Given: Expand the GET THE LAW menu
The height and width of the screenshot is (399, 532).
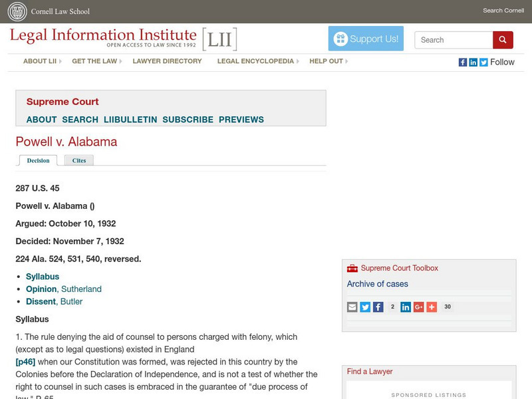Looking at the screenshot, I should 94,61.
